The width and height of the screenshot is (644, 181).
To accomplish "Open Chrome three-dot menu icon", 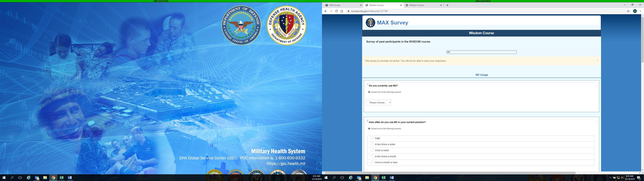I will (x=640, y=11).
